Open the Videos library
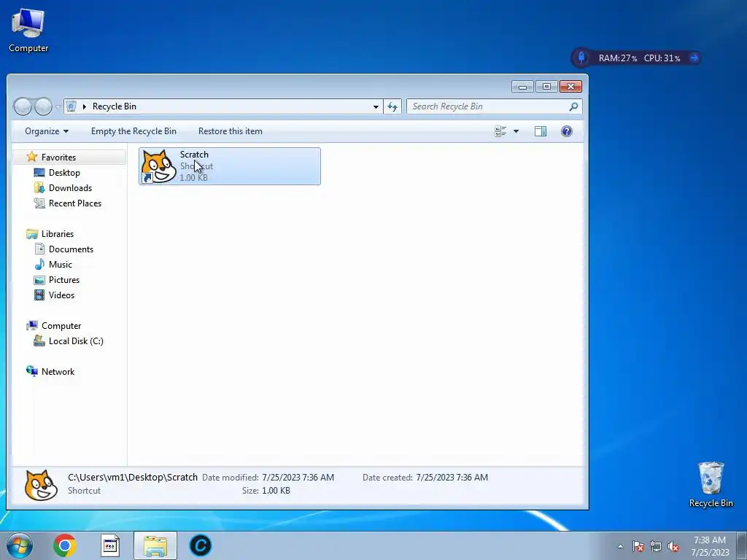747x560 pixels. (x=61, y=295)
